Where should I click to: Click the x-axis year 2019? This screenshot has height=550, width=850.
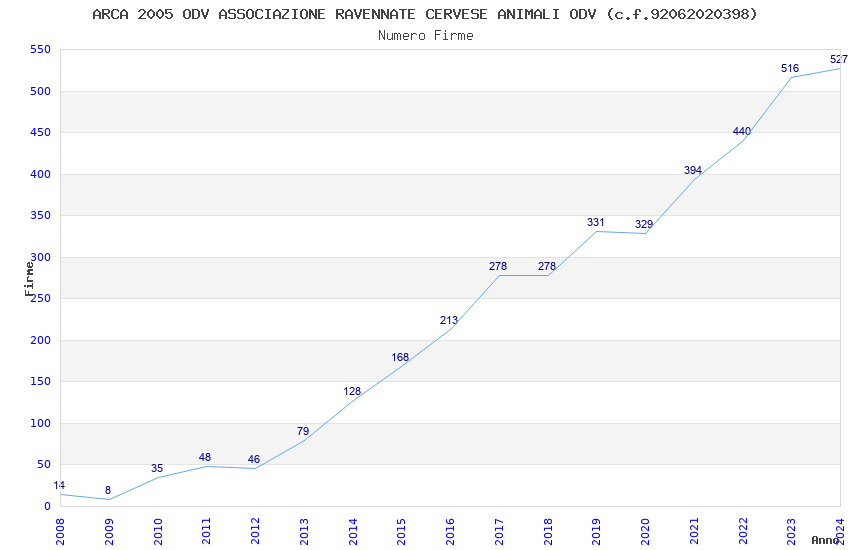click(597, 531)
